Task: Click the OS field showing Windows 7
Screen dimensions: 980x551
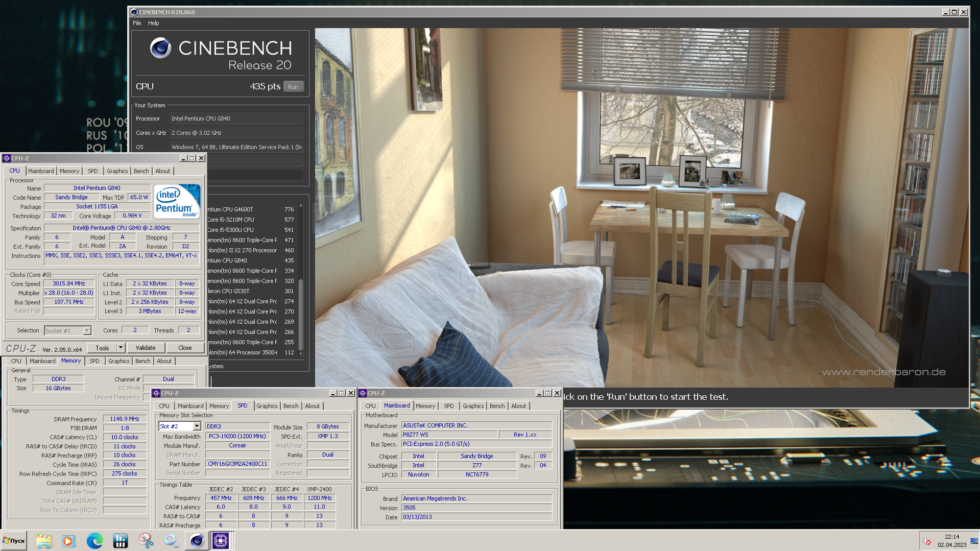Action: (236, 147)
